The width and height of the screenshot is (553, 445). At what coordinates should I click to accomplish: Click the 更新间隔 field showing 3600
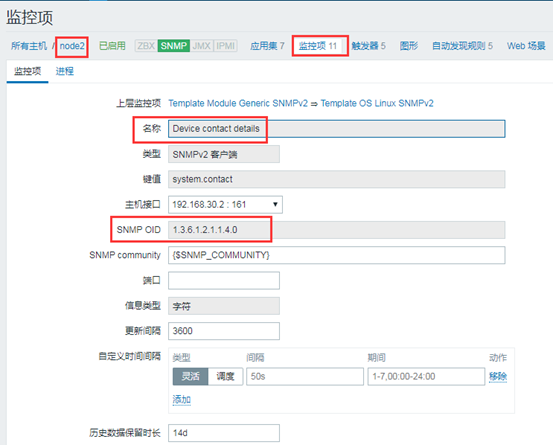tap(224, 331)
